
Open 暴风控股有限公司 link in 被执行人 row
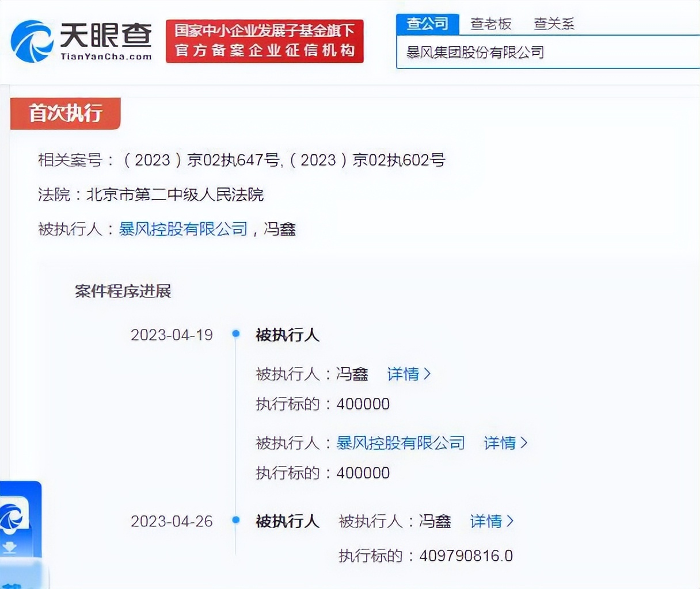183,229
